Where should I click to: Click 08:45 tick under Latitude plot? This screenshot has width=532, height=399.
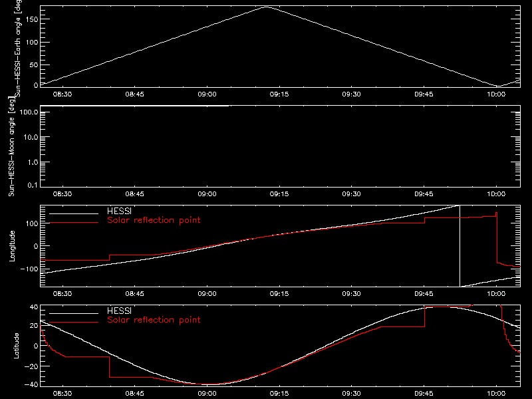(x=135, y=393)
